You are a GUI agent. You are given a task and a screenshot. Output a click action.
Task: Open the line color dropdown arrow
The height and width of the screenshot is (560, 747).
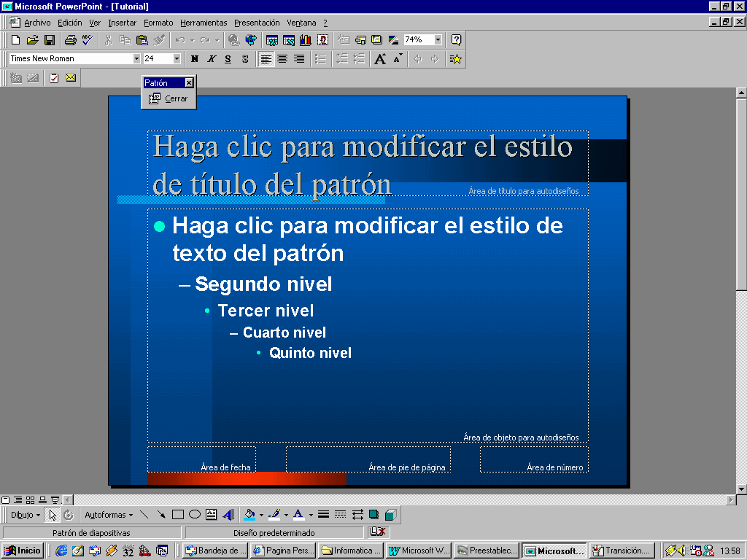[286, 515]
